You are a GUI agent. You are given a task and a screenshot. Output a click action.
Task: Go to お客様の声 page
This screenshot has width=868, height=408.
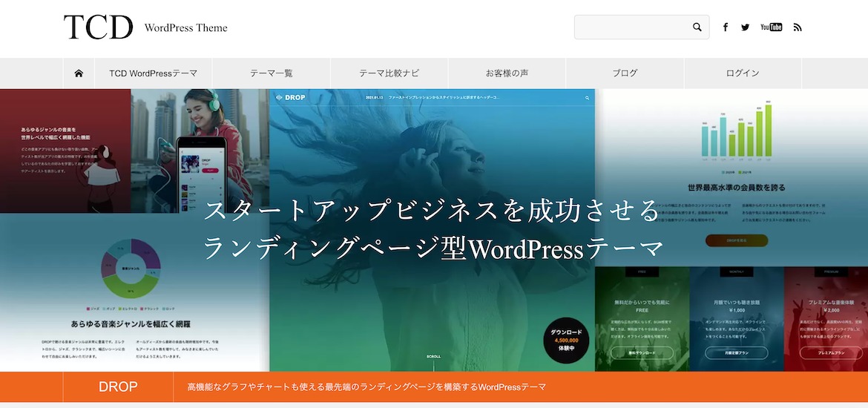pos(507,73)
